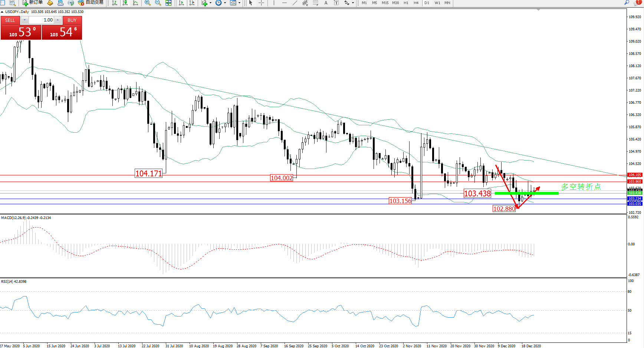Viewport: 644px width, 348px height.
Task: Toggle the chart shift button
Action: point(192,3)
